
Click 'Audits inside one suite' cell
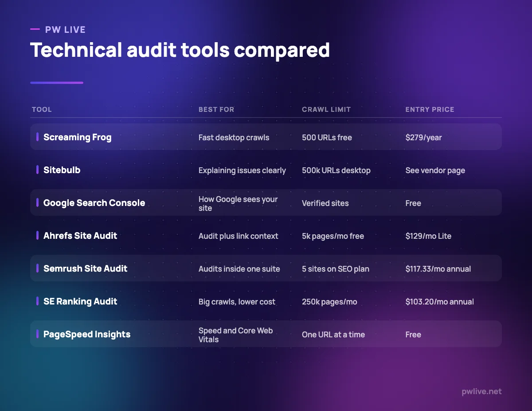click(239, 269)
